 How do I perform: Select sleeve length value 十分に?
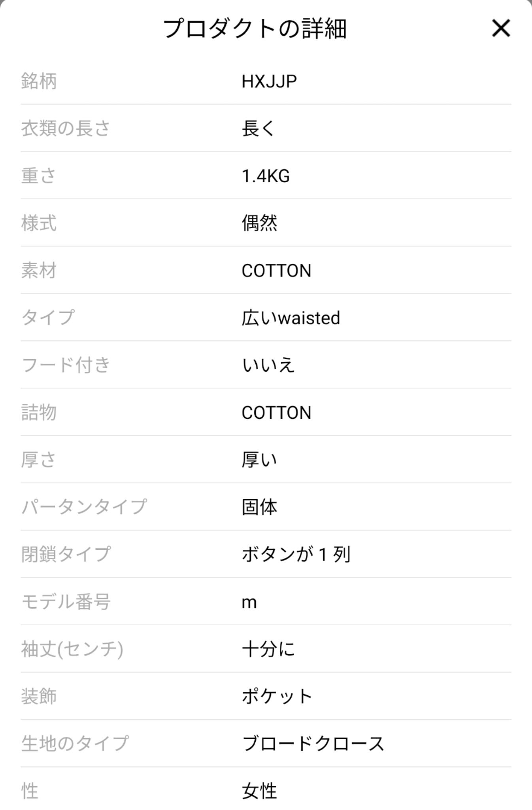click(268, 649)
